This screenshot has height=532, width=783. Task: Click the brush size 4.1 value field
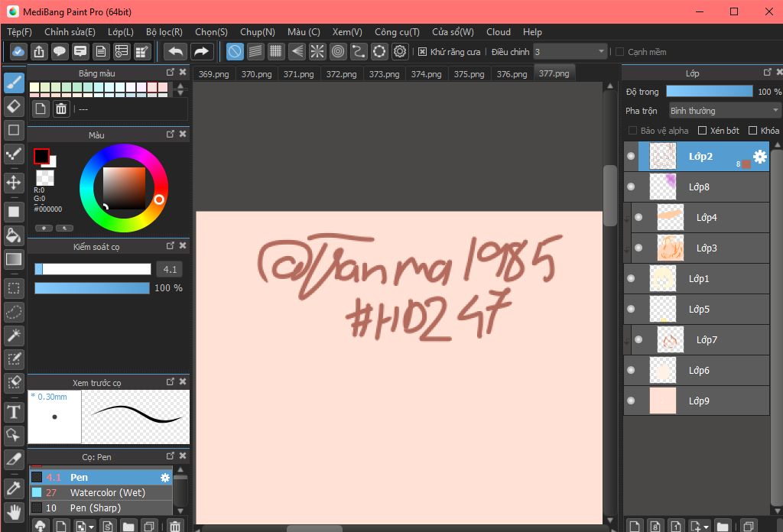(169, 270)
